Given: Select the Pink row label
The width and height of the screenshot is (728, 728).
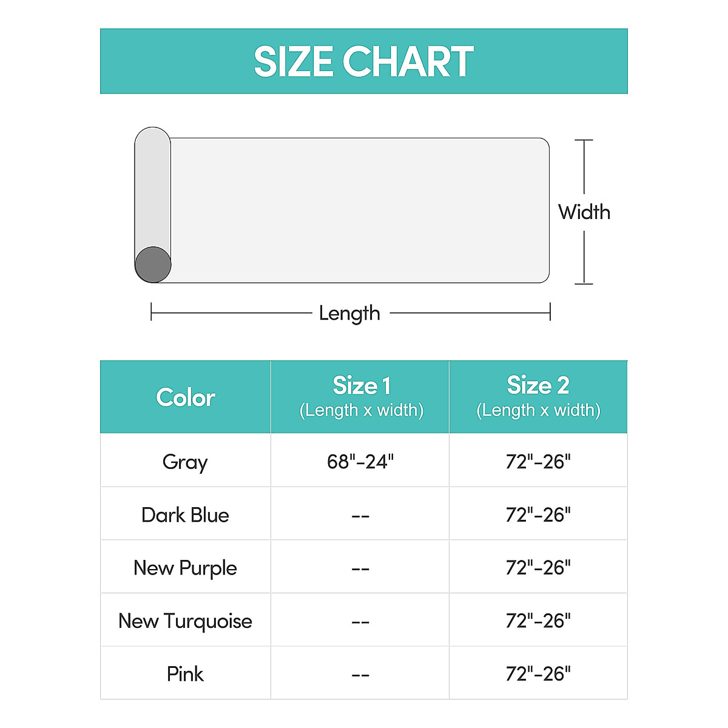Looking at the screenshot, I should coord(185,674).
